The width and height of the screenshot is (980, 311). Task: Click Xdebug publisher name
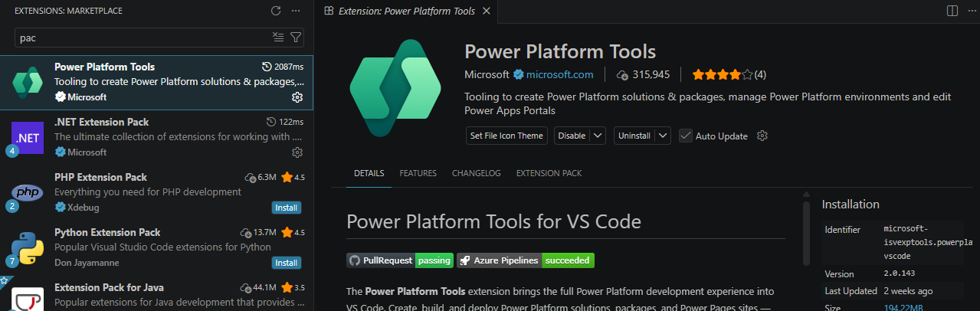tap(84, 208)
